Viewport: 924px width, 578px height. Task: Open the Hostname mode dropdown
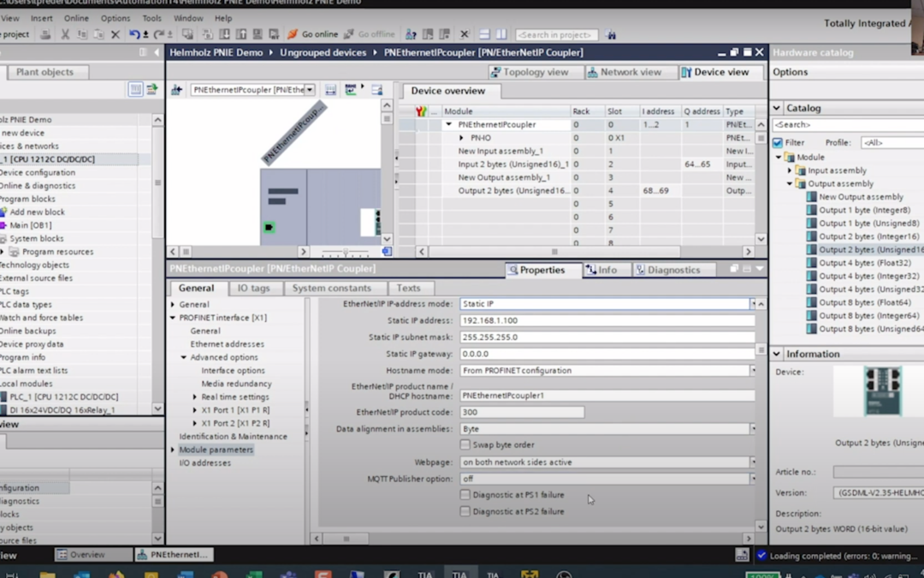(753, 371)
